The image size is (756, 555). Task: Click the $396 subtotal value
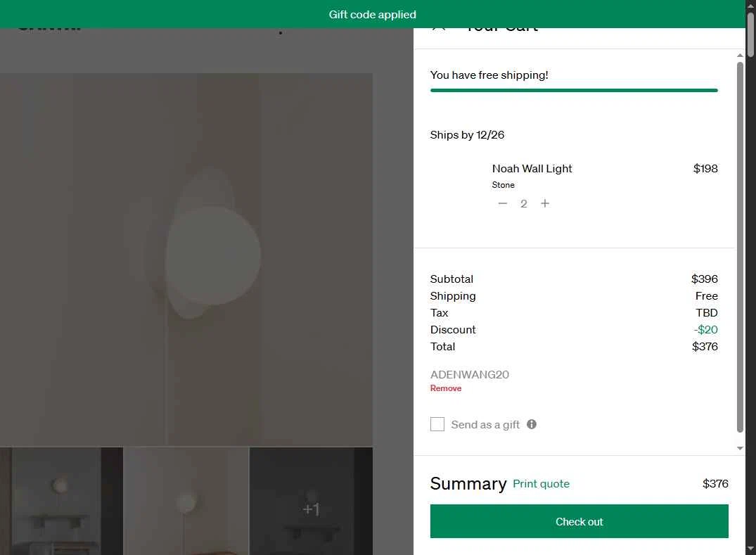point(705,279)
